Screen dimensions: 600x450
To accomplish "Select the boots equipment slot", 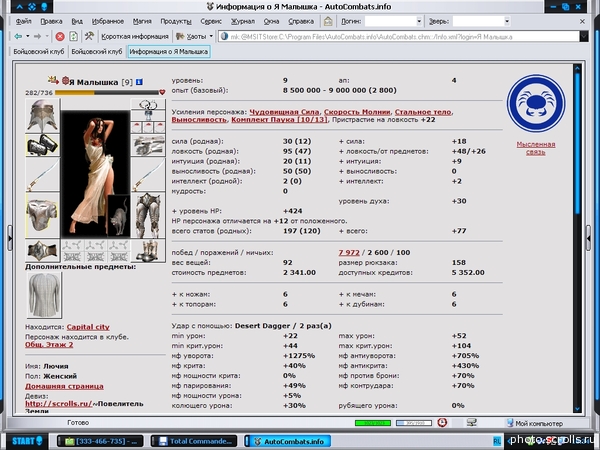I will (x=148, y=251).
